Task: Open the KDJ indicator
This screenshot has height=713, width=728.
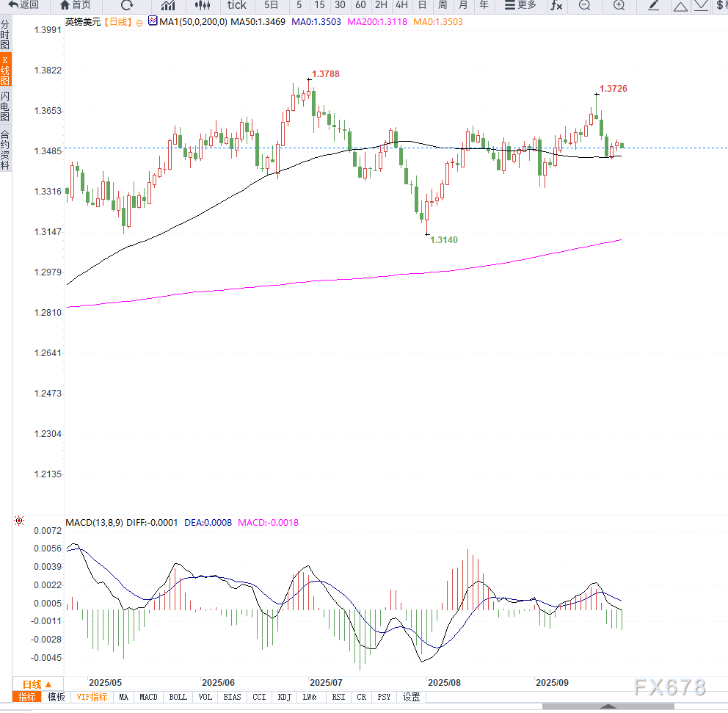Action: pos(284,698)
